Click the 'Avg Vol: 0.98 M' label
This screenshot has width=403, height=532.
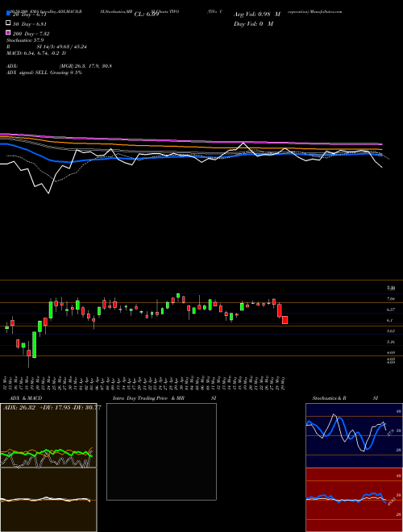pyautogui.click(x=257, y=15)
